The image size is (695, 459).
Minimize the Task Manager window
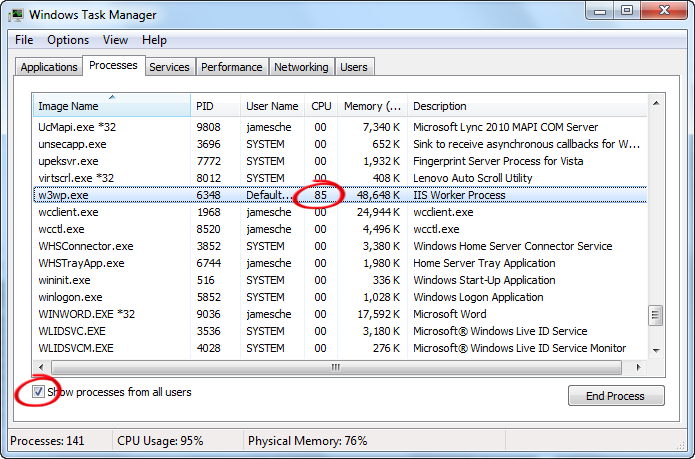[600, 11]
